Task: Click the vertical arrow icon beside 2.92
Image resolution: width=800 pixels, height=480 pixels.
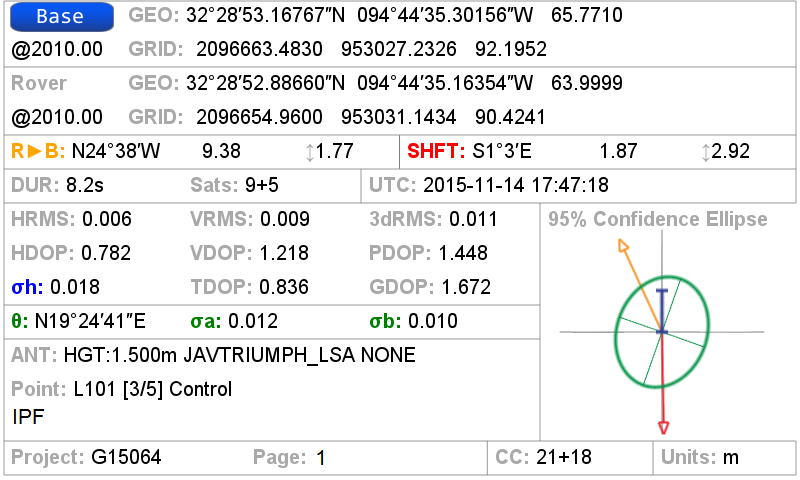Action: [x=706, y=152]
